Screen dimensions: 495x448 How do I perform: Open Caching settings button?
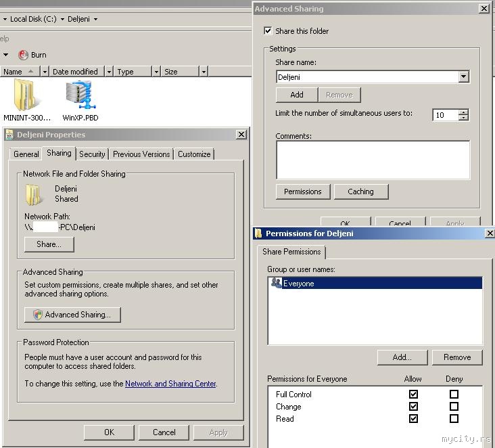361,192
